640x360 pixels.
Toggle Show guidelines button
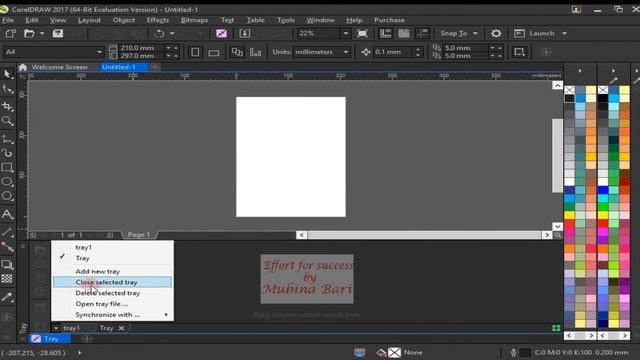[x=422, y=33]
